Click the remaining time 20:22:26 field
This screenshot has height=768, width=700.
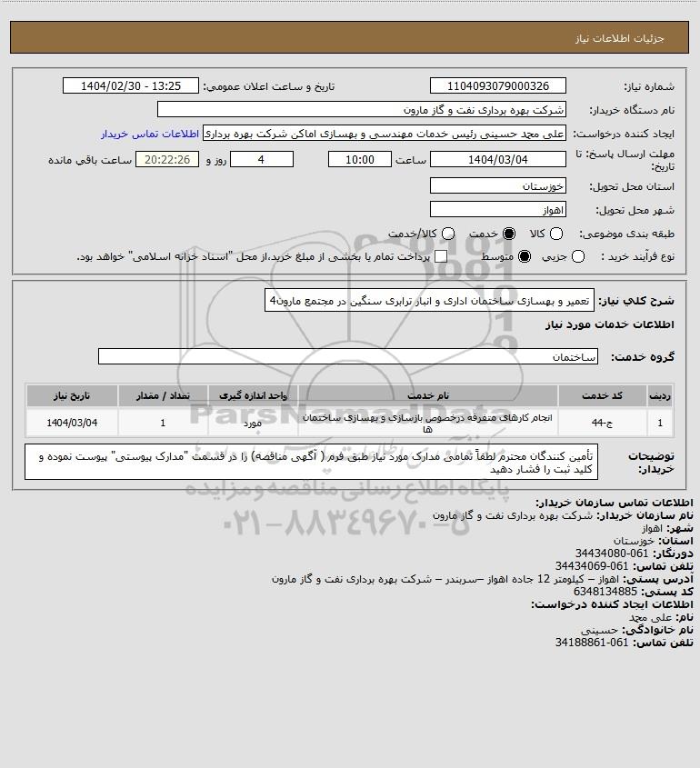click(167, 160)
